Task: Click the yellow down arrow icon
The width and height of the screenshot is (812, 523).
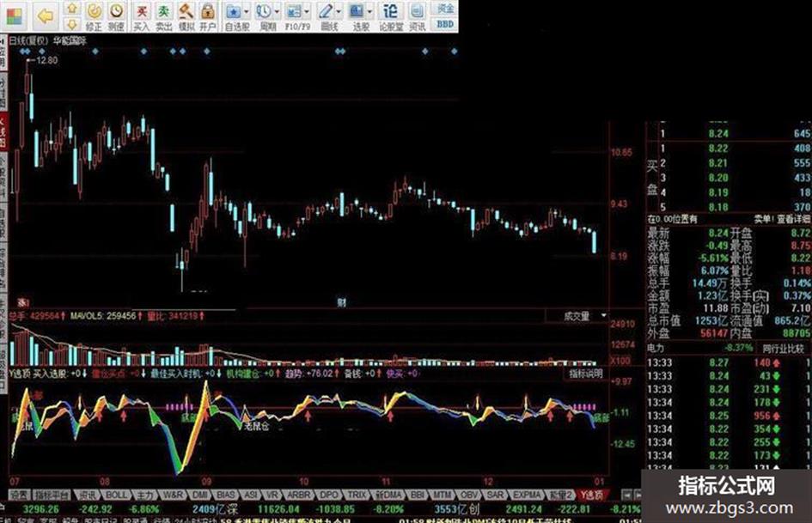Action: coord(72,24)
